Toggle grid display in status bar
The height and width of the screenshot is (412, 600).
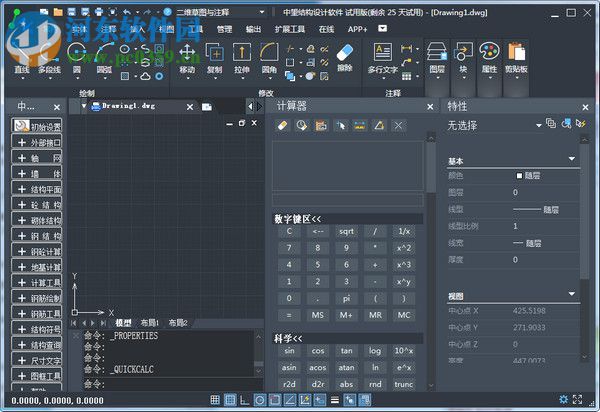click(230, 400)
